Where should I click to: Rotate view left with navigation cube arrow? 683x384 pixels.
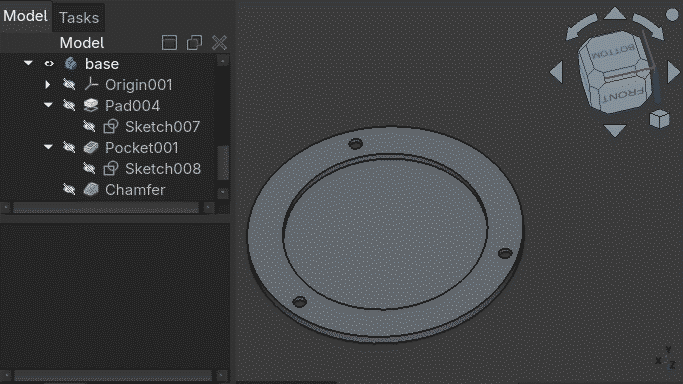tap(556, 72)
